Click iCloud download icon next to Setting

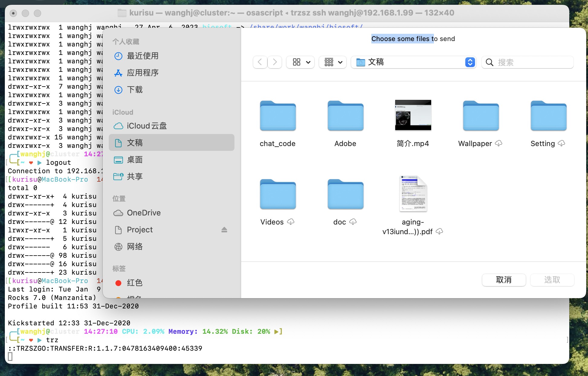[561, 143]
